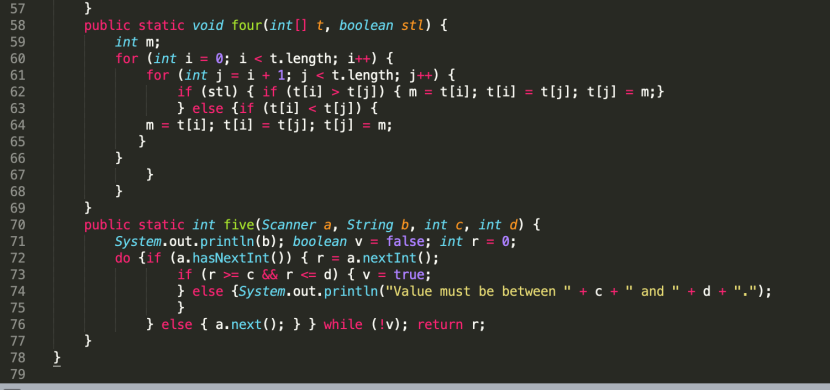Click the '&&' operator on line 73
The image size is (830, 390).
coord(270,275)
